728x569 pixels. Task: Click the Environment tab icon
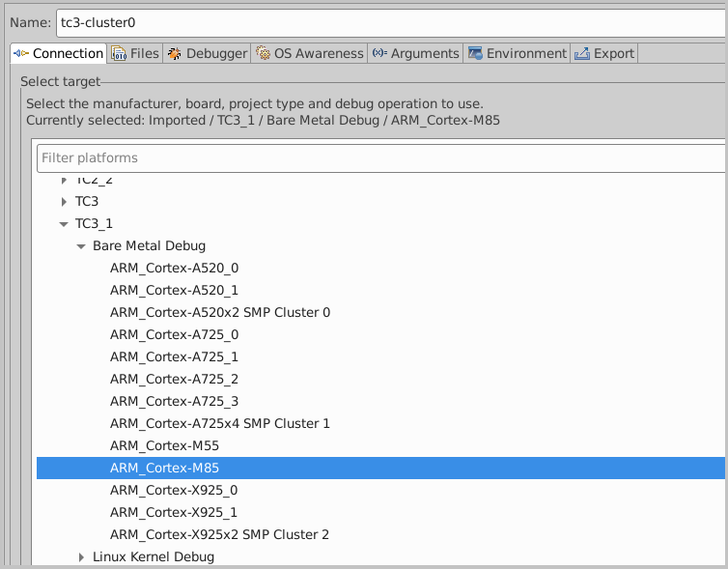pyautogui.click(x=475, y=54)
